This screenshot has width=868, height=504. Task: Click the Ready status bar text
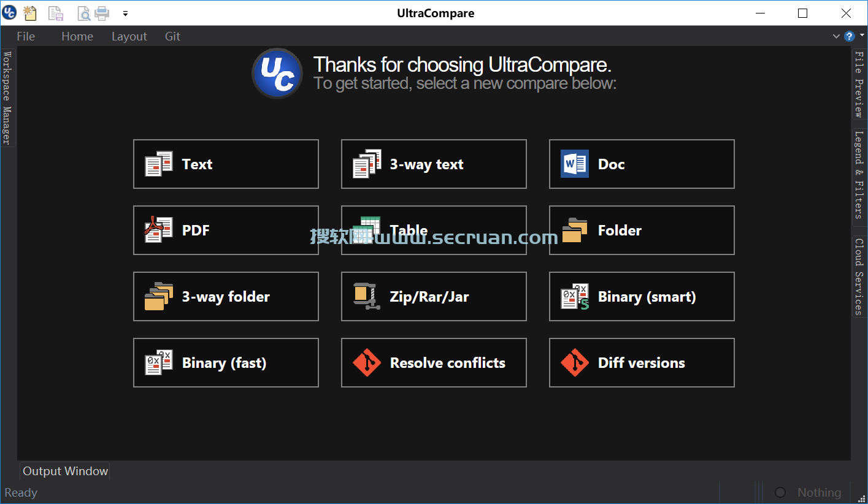[21, 492]
